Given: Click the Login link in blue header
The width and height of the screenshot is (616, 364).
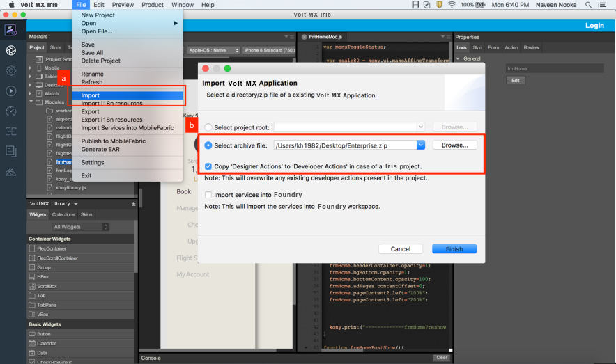Looking at the screenshot, I should [x=594, y=26].
